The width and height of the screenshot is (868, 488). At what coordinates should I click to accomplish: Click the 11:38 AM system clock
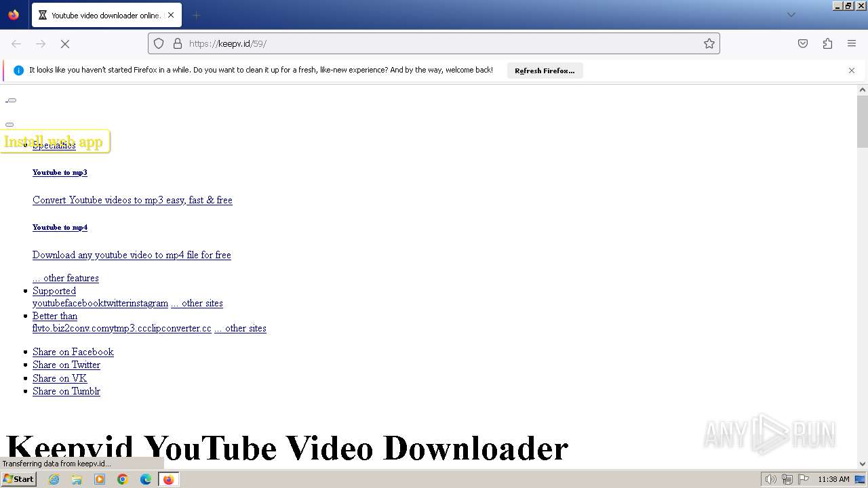(x=833, y=479)
